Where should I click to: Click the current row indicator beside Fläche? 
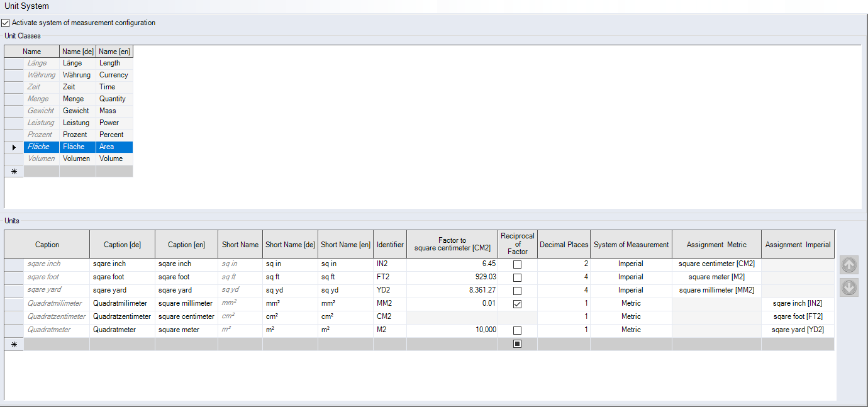(14, 147)
